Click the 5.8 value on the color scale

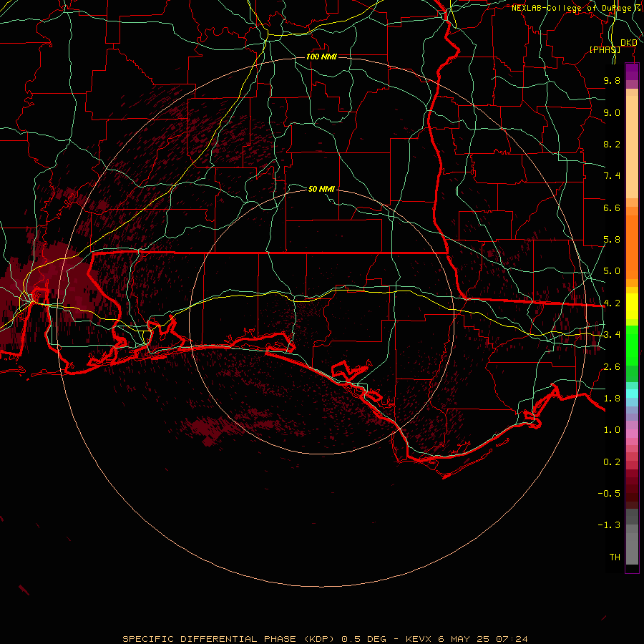[612, 240]
